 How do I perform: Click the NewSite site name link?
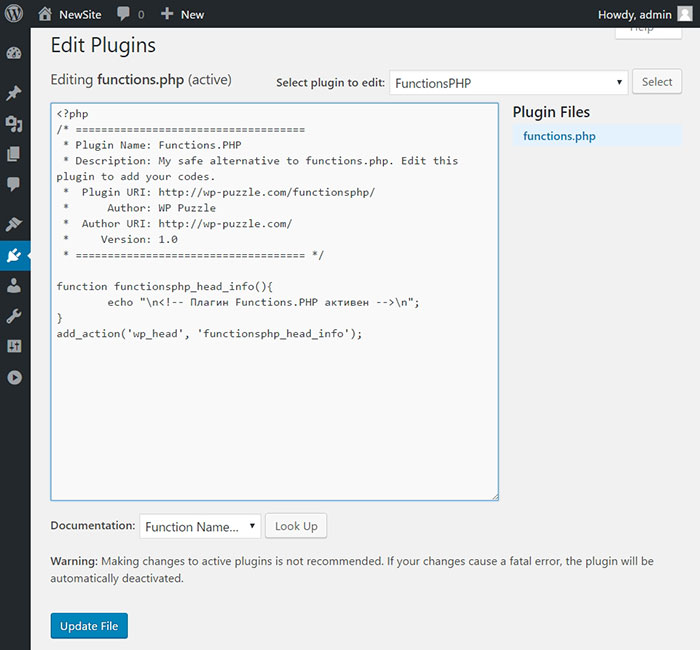point(80,15)
